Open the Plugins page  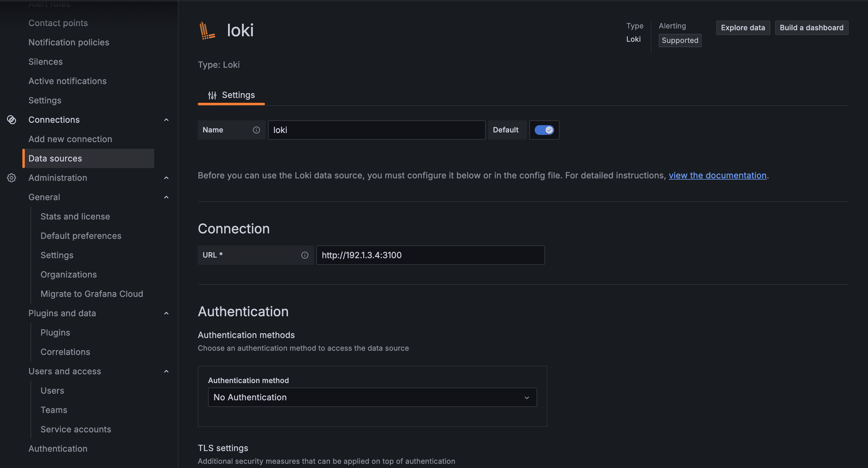coord(55,333)
